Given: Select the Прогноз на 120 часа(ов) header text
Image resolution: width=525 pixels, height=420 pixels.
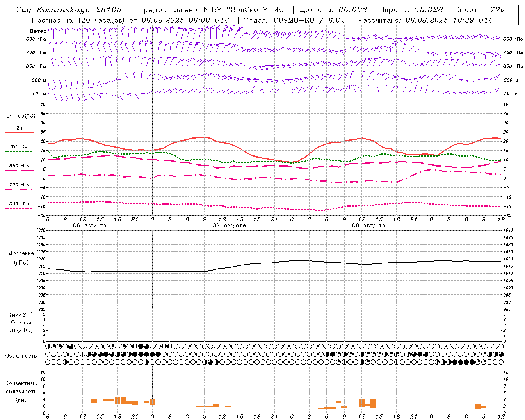Looking at the screenshot, I should point(79,20).
